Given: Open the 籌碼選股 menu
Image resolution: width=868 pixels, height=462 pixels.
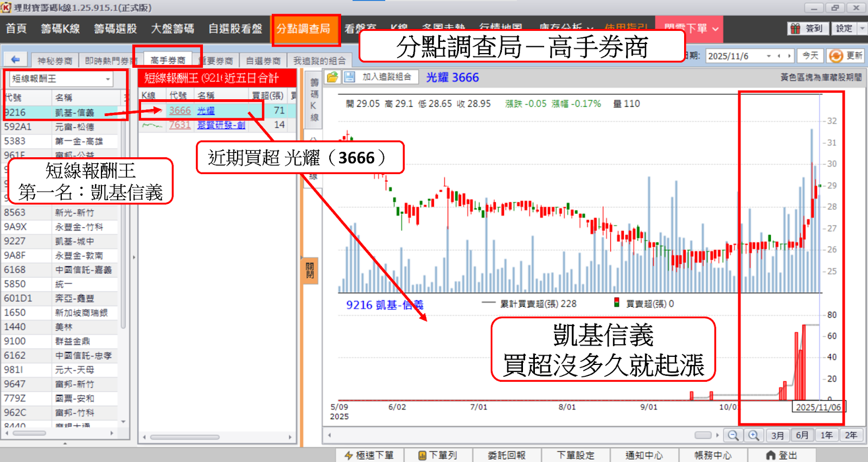Looking at the screenshot, I should pyautogui.click(x=116, y=29).
